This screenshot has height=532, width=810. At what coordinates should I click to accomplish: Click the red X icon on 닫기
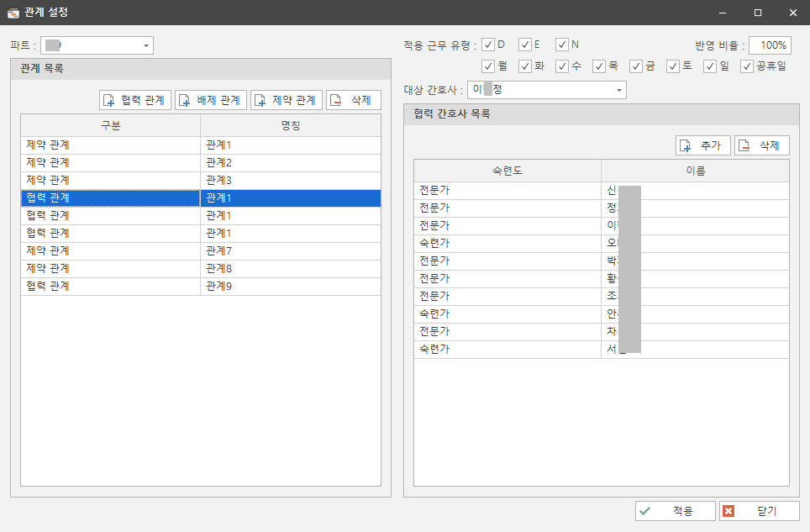pyautogui.click(x=728, y=511)
